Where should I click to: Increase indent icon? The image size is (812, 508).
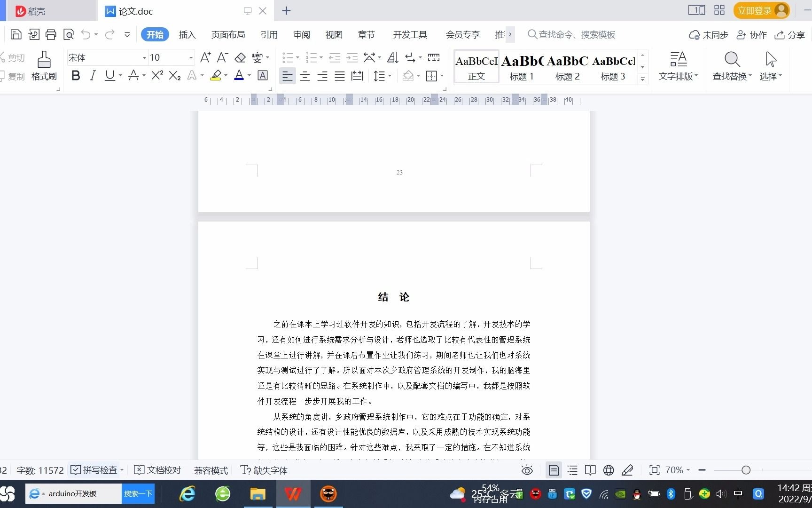[352, 57]
